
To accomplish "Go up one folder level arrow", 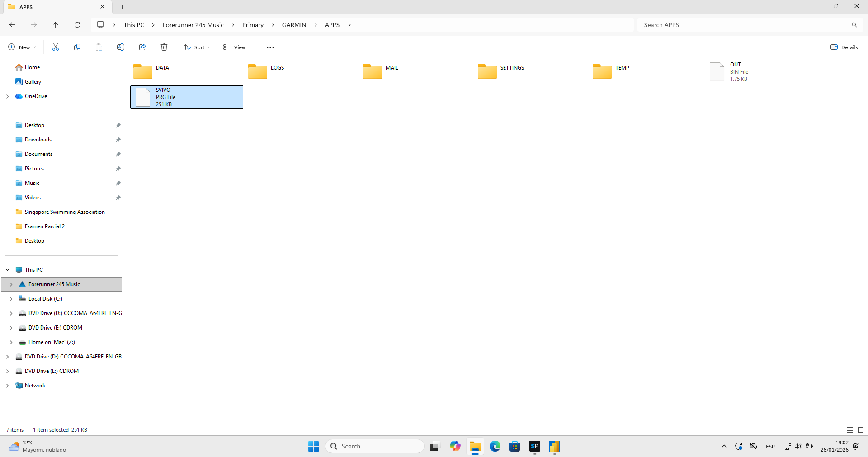I will click(x=56, y=25).
